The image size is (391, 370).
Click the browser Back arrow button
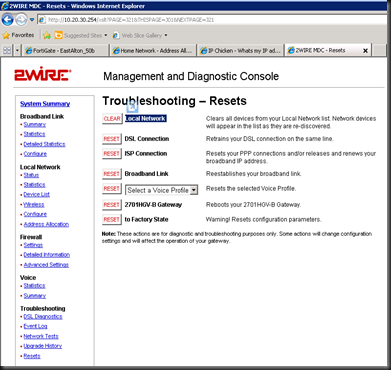pos(8,20)
